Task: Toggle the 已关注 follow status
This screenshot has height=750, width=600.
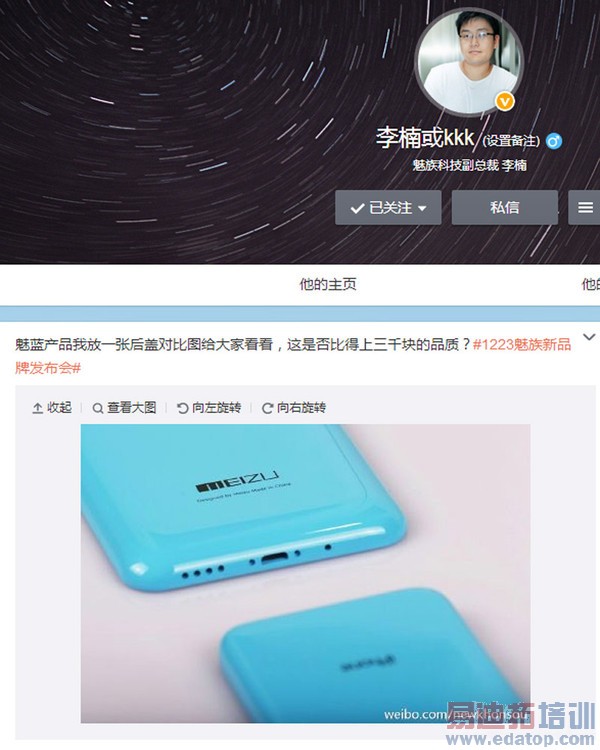Action: click(x=388, y=208)
